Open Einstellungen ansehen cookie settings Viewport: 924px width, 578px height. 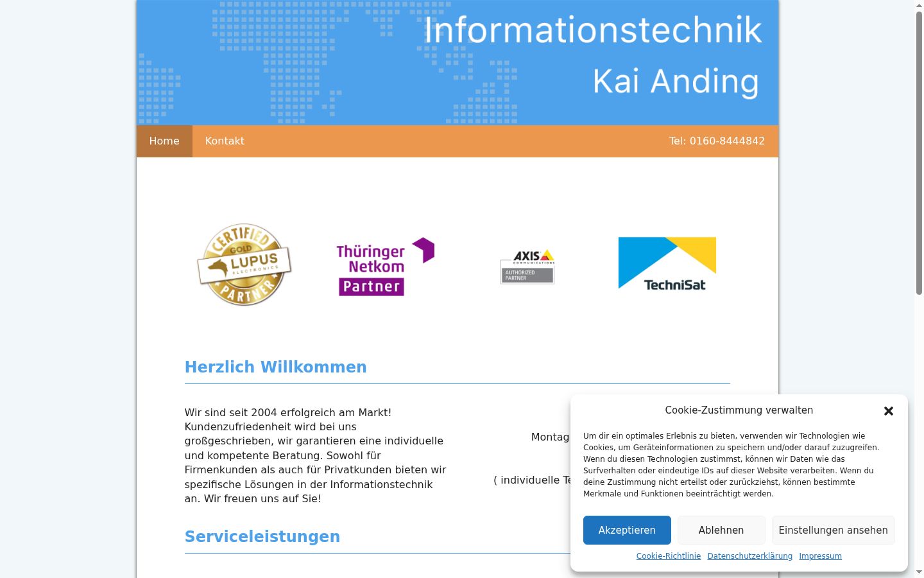tap(834, 530)
